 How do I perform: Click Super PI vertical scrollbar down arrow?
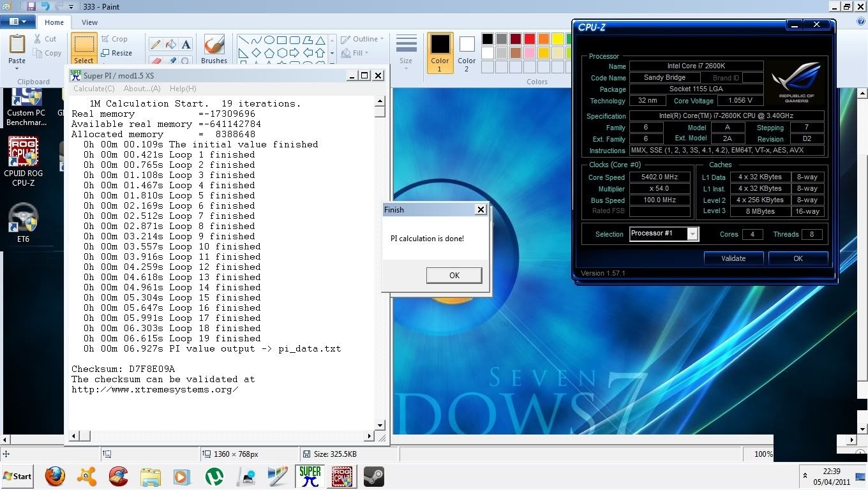[x=380, y=425]
